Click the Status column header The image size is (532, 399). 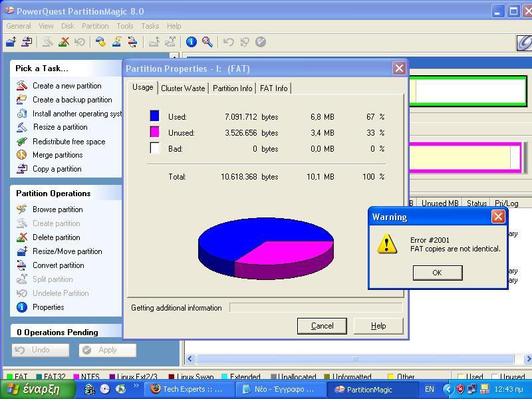477,203
